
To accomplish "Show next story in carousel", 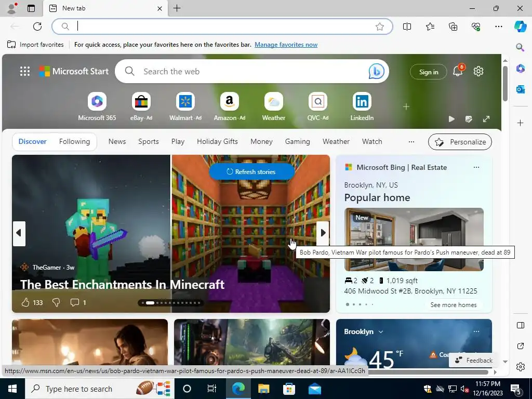I will [x=323, y=233].
